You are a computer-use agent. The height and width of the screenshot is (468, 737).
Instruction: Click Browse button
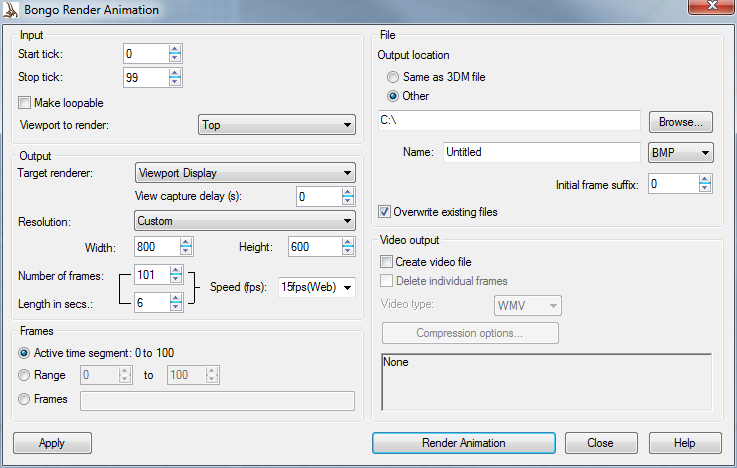tap(681, 122)
